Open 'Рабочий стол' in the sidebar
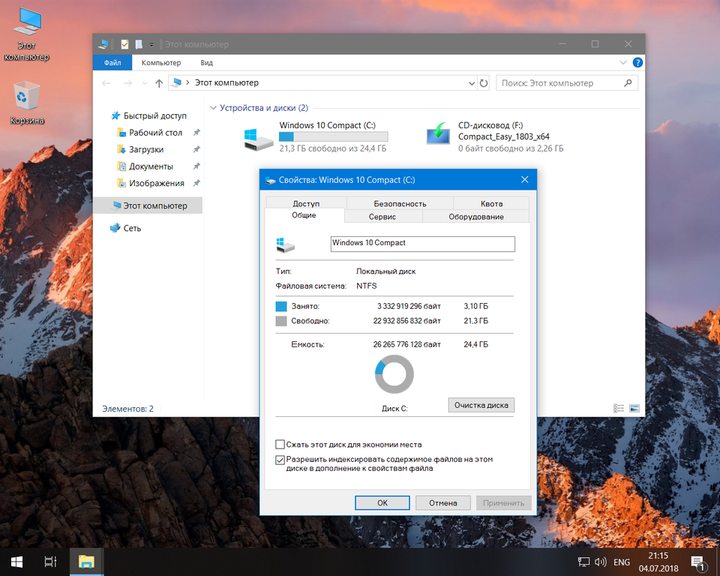The image size is (720, 576). pyautogui.click(x=156, y=133)
